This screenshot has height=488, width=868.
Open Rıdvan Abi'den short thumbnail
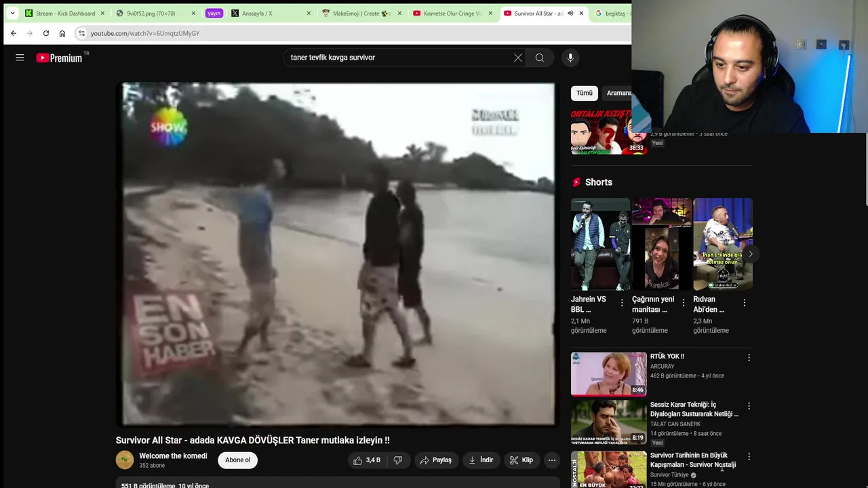723,244
